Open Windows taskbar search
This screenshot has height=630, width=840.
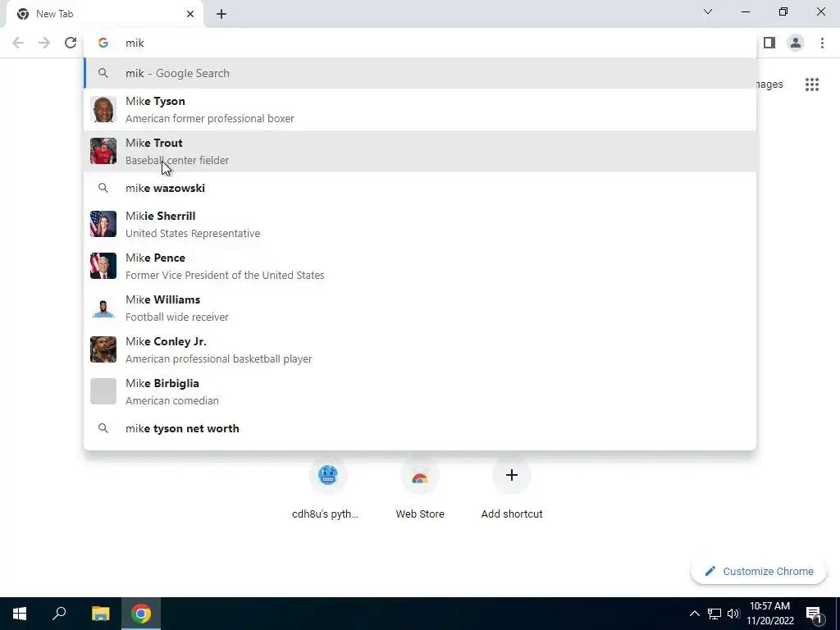(59, 614)
